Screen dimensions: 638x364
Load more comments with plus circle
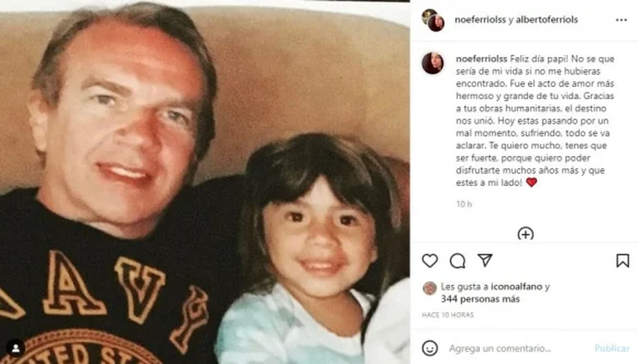(525, 234)
